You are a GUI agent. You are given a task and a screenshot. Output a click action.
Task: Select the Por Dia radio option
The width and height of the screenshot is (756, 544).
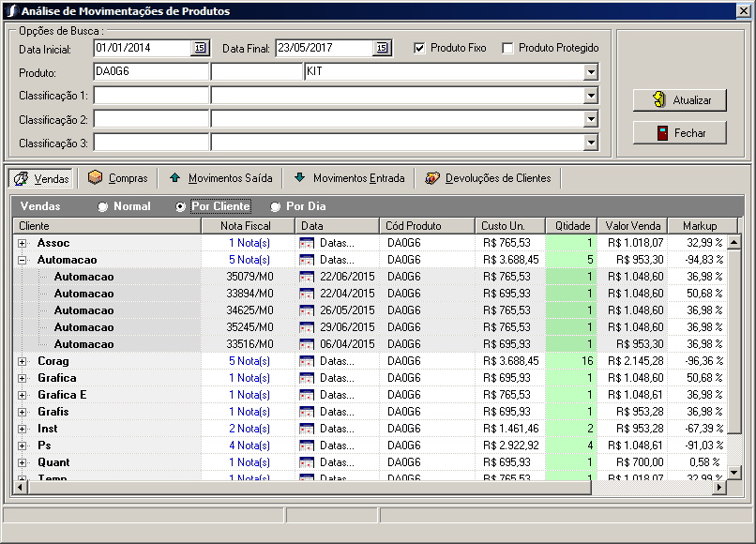click(x=276, y=206)
